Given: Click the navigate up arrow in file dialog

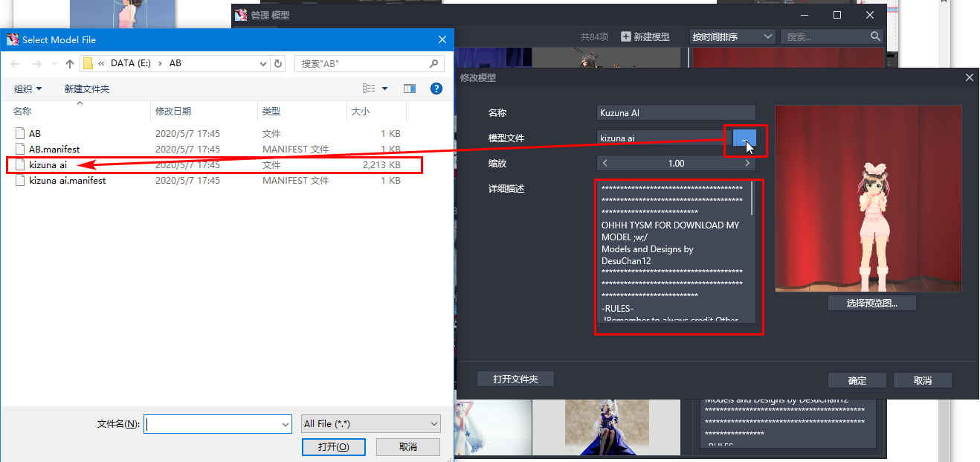Looking at the screenshot, I should tap(69, 63).
